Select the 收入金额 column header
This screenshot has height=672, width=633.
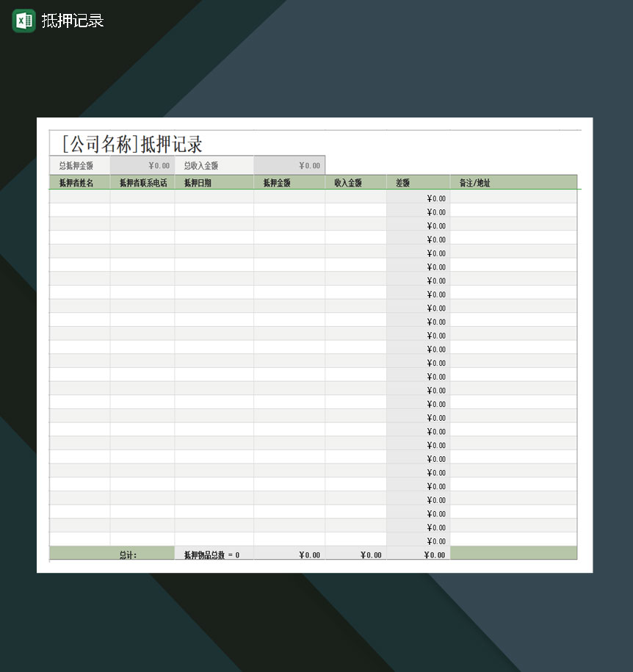[355, 182]
